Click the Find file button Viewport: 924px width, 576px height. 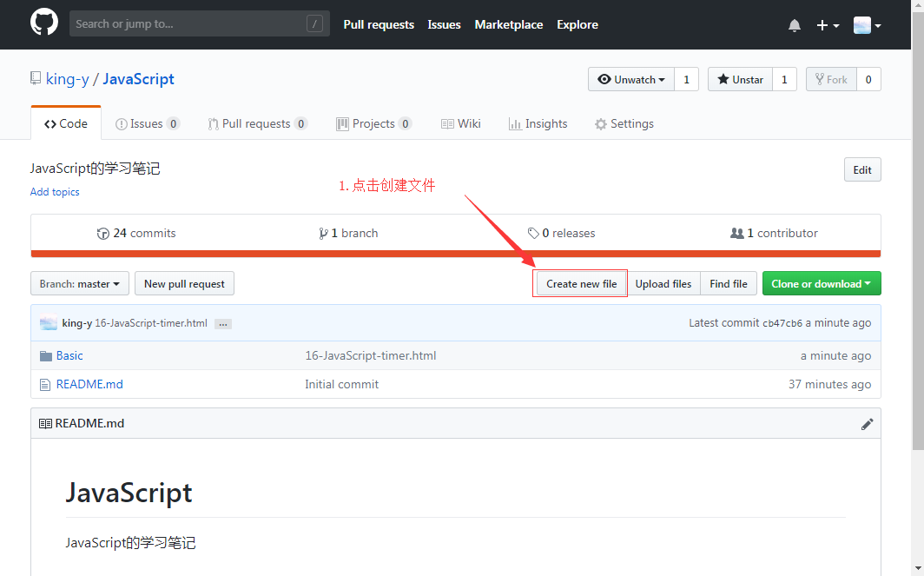729,283
